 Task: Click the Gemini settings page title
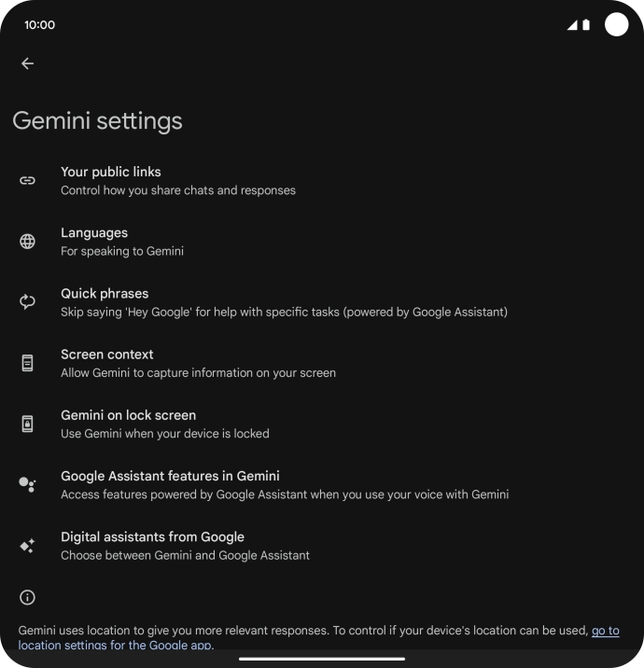97,120
